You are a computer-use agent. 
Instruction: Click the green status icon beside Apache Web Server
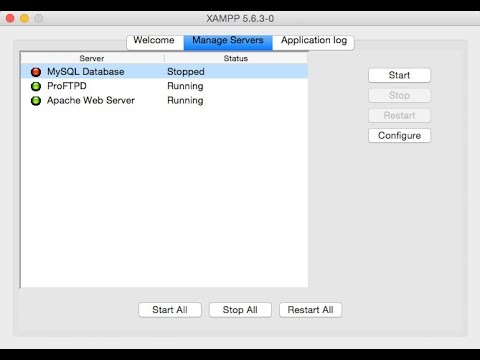click(x=36, y=101)
